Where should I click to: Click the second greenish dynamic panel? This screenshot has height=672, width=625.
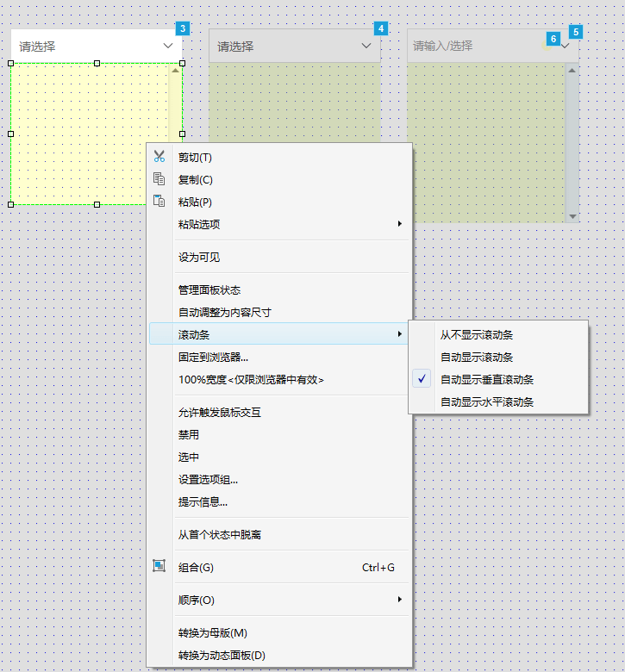point(295,103)
